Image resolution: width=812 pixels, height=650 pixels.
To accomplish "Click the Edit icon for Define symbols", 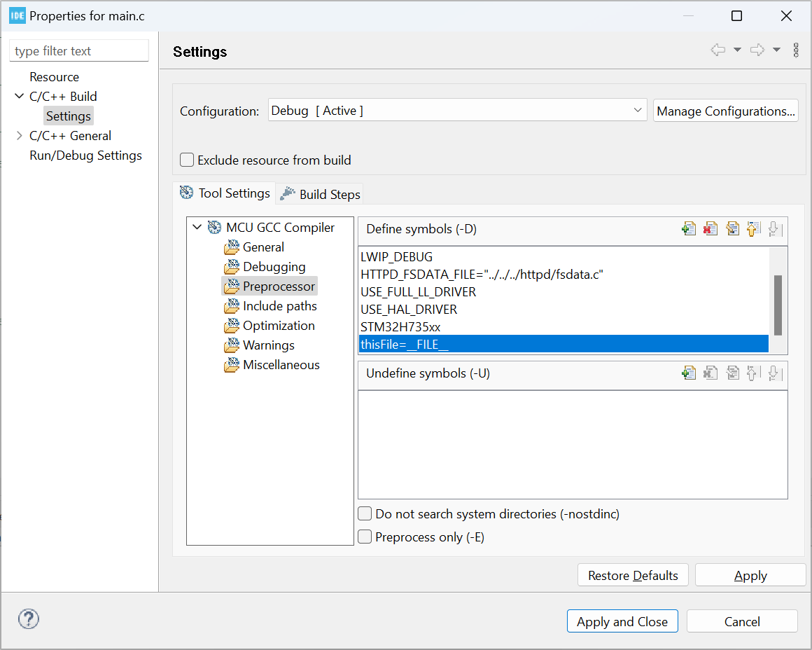I will tap(732, 229).
